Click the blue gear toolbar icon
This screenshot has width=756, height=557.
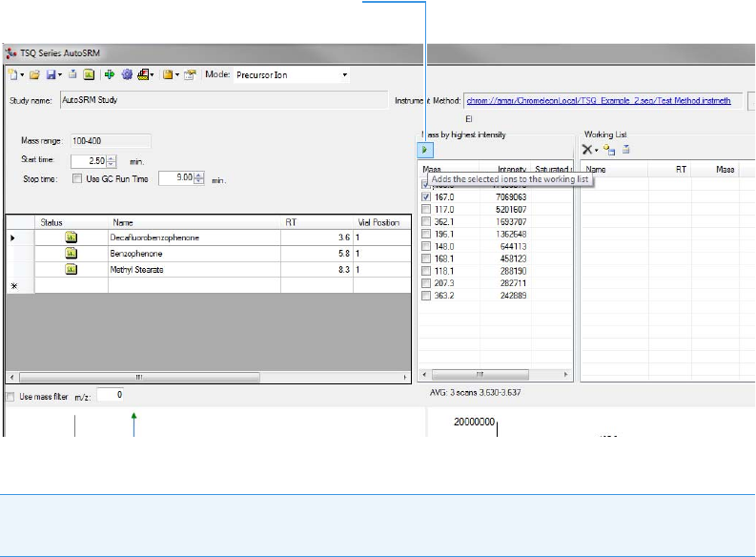click(x=126, y=74)
